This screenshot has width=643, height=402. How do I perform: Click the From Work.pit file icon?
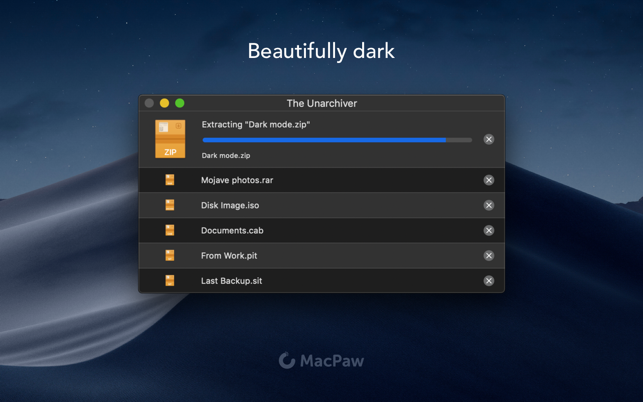(170, 255)
